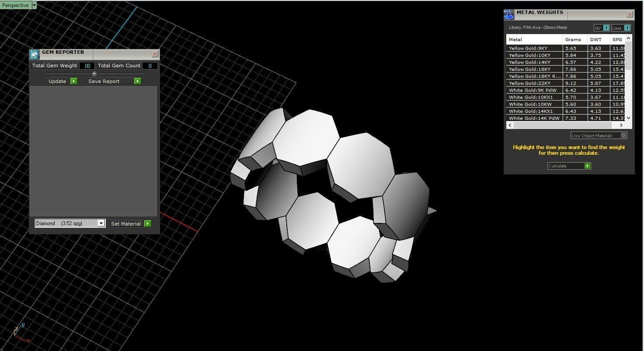Close the Gem Reporter panel

pos(155,54)
